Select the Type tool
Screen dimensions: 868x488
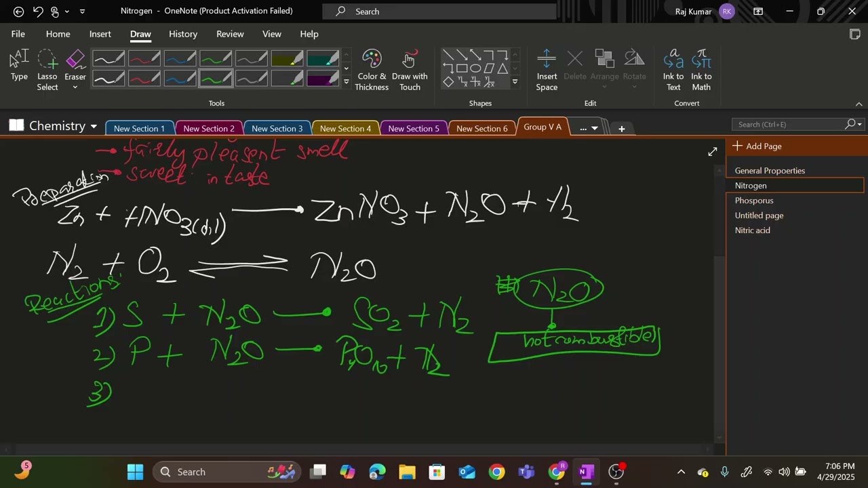[19, 66]
